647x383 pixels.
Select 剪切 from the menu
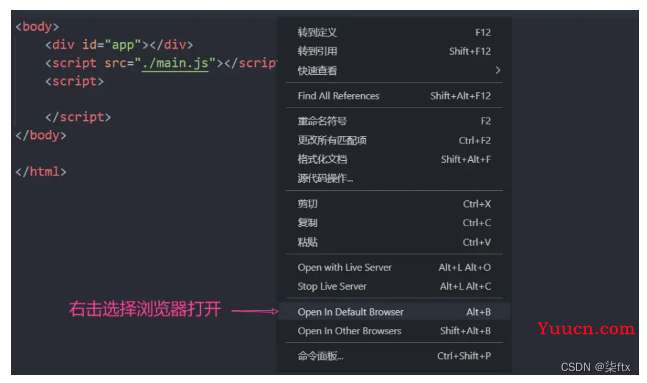click(x=394, y=204)
